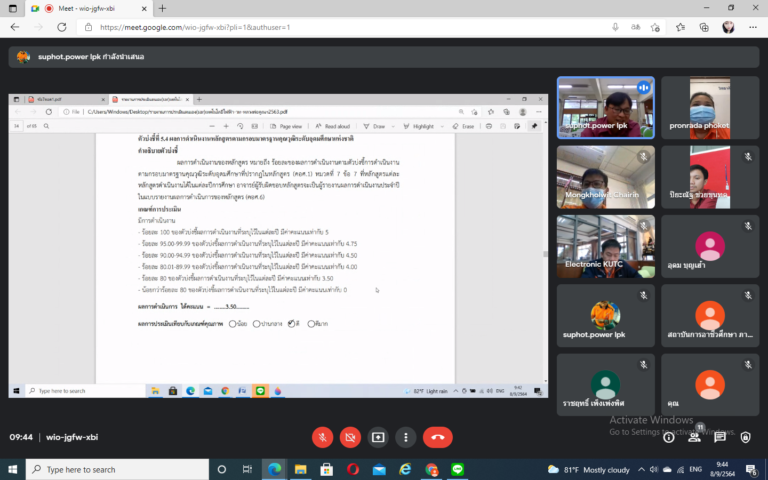
Task: Open the Edge profile avatar
Action: (728, 27)
